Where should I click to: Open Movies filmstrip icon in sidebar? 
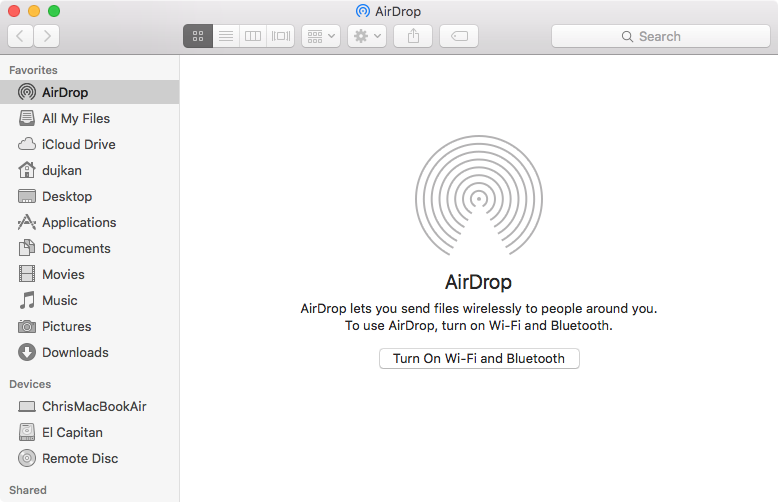(x=27, y=274)
